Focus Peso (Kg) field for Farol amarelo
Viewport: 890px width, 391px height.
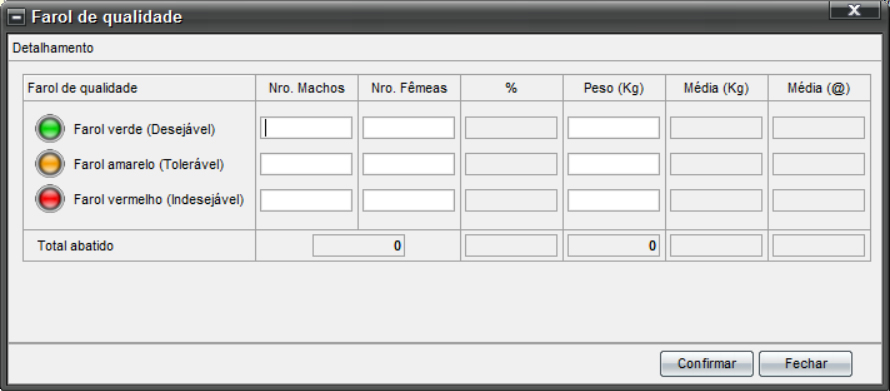point(614,164)
